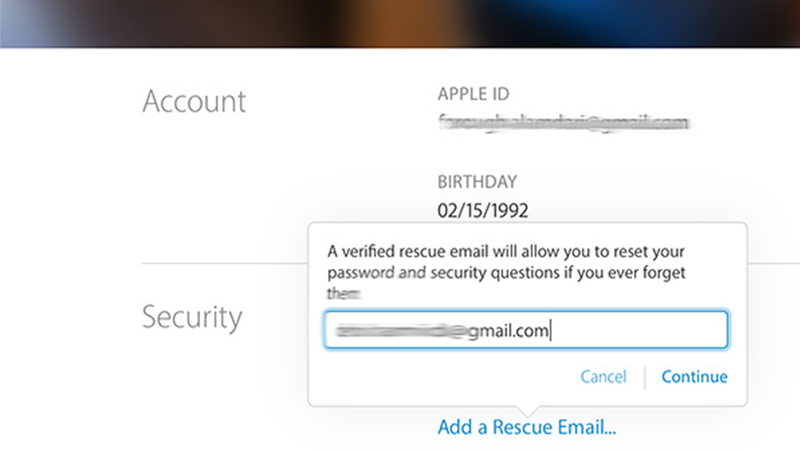Select the Account section heading
This screenshot has width=800, height=450.
pyautogui.click(x=194, y=101)
